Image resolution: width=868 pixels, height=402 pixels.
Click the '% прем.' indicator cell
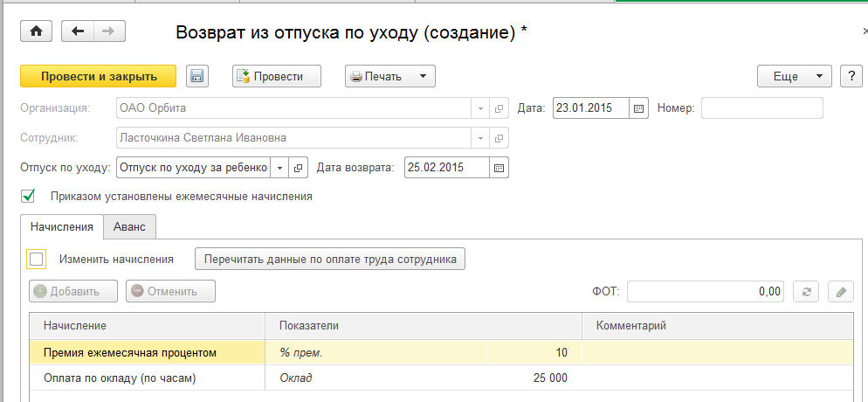point(375,353)
